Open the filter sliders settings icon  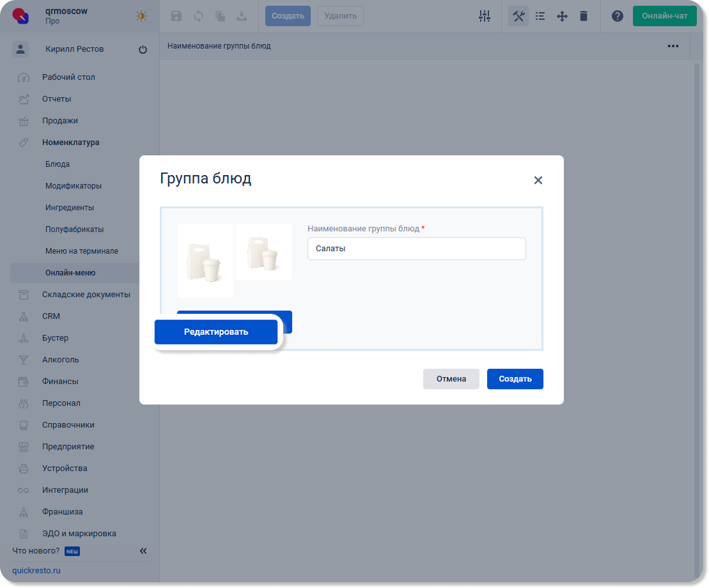(485, 16)
